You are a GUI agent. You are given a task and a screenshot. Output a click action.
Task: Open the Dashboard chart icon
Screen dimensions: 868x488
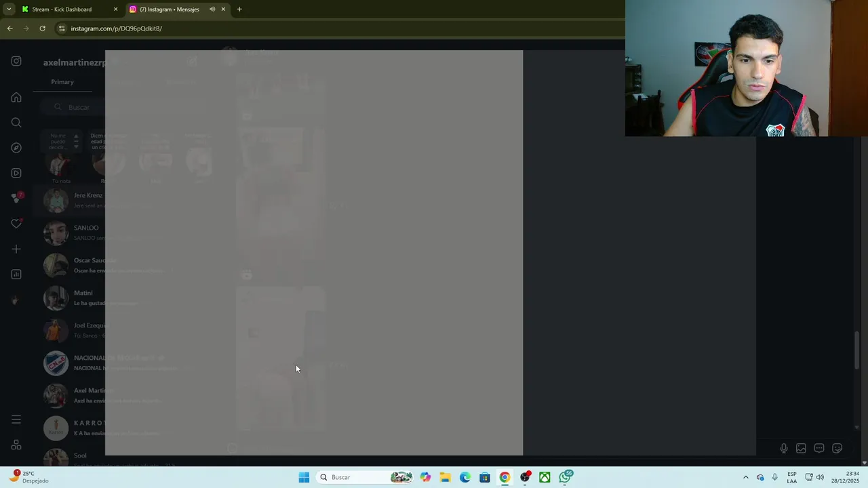pyautogui.click(x=16, y=274)
